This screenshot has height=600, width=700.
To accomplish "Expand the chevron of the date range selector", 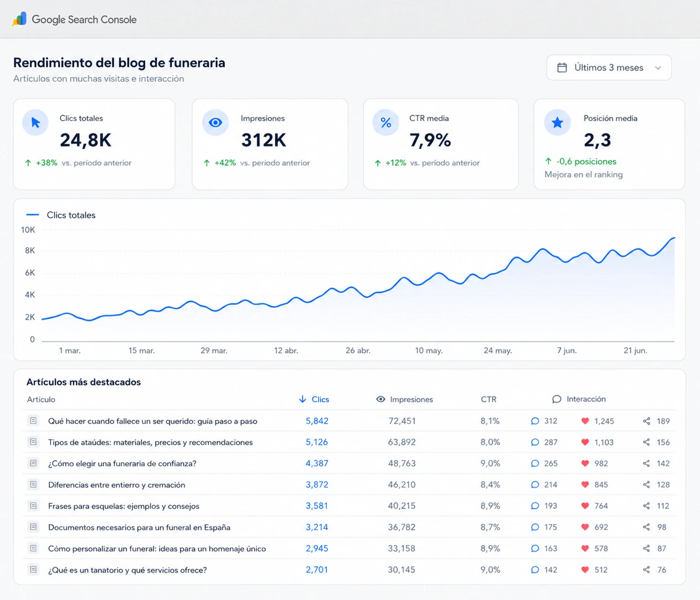I will [658, 68].
